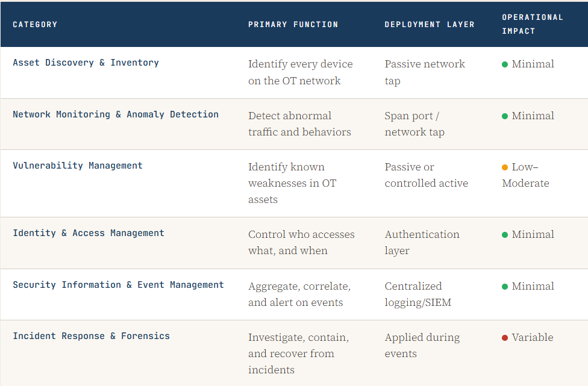The width and height of the screenshot is (588, 386).
Task: Select the Category column header
Action: [35, 24]
